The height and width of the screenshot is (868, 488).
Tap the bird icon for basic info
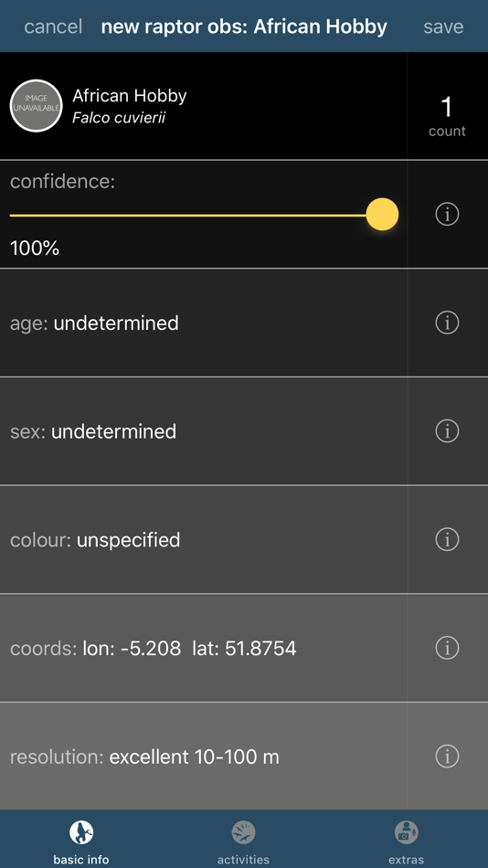(81, 832)
